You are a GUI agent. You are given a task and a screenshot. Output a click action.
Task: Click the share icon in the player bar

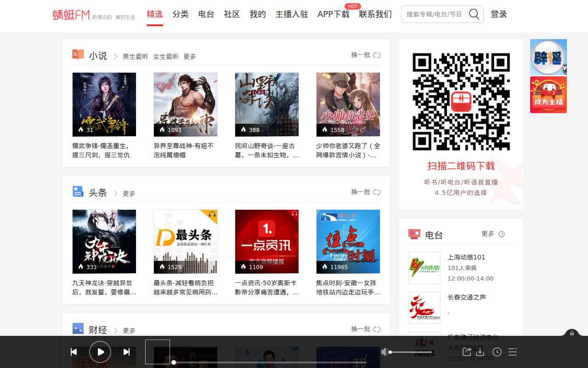click(x=467, y=351)
